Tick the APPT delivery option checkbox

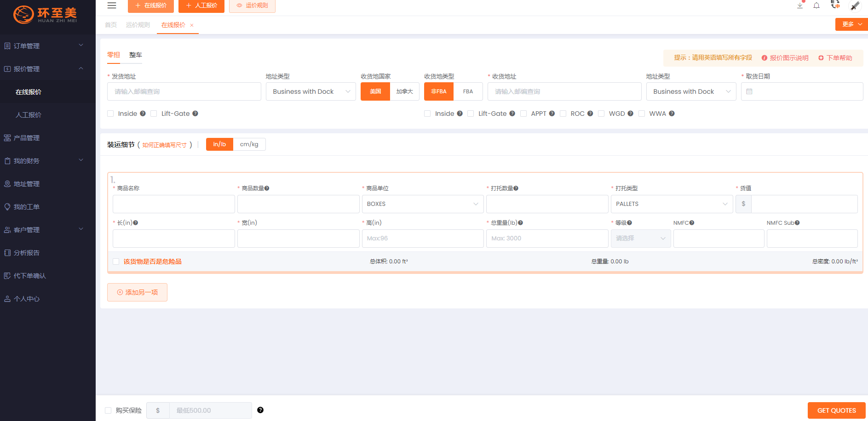tap(523, 114)
